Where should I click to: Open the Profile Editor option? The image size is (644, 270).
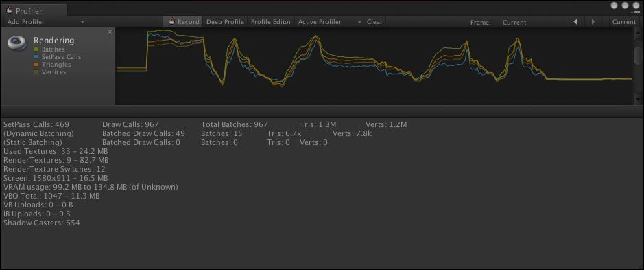[x=271, y=22]
